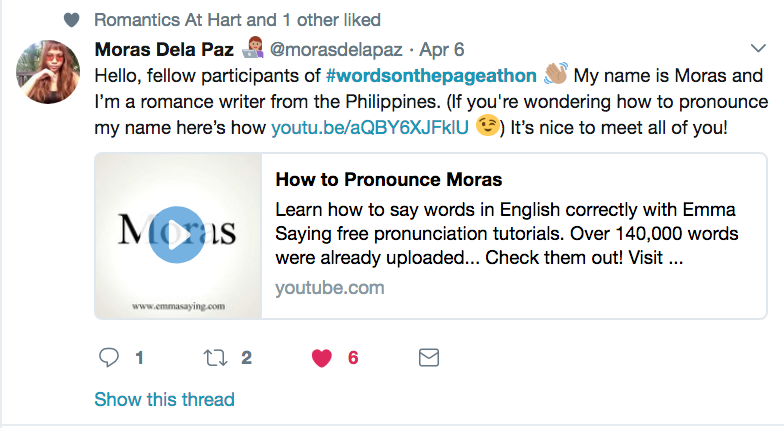This screenshot has width=784, height=428.
Task: Send tweet via Direct Message envelope icon
Action: point(428,357)
